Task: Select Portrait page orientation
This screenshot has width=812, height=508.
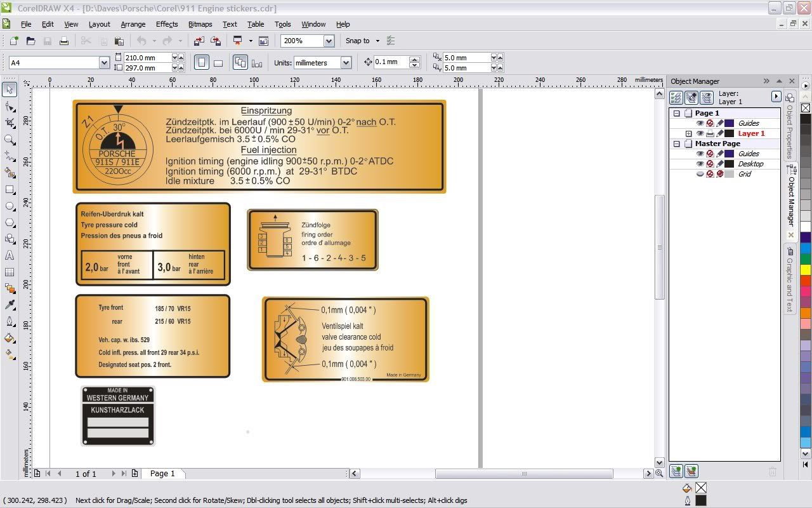Action: tap(201, 62)
